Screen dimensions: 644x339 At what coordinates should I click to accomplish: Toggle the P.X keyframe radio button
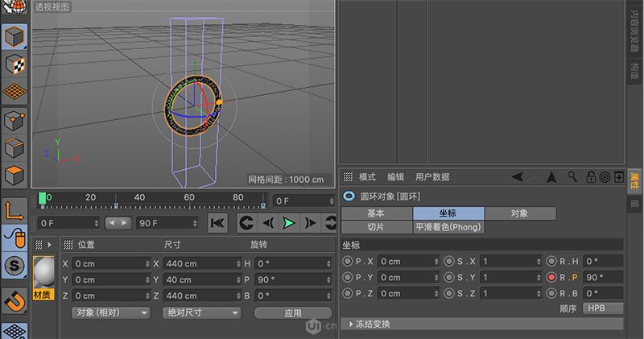click(347, 261)
